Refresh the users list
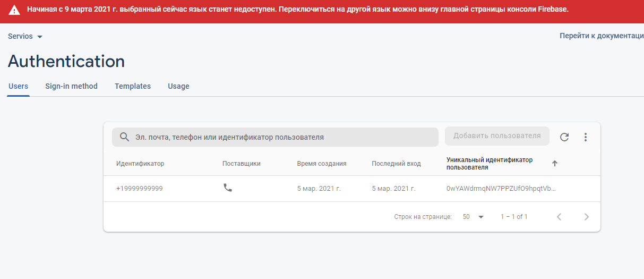The width and height of the screenshot is (644, 279). (564, 137)
